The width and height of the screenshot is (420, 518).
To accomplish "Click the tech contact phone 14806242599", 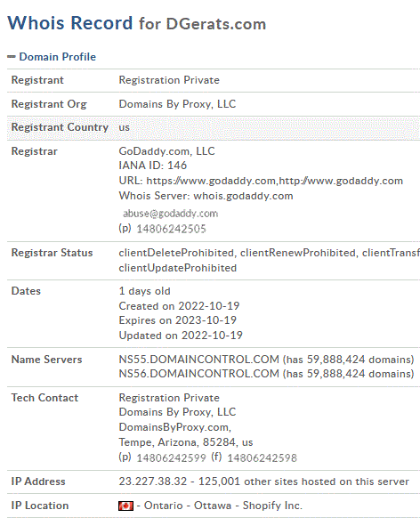I will [x=171, y=457].
